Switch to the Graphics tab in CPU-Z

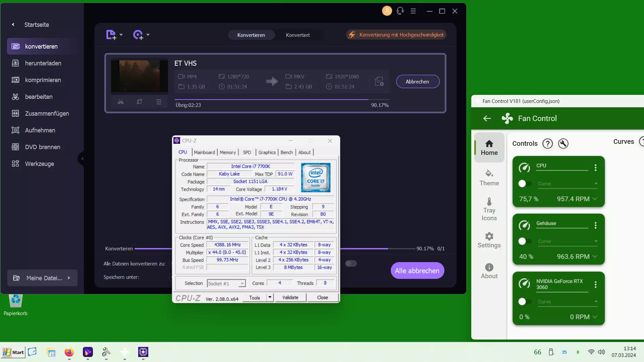tap(267, 152)
